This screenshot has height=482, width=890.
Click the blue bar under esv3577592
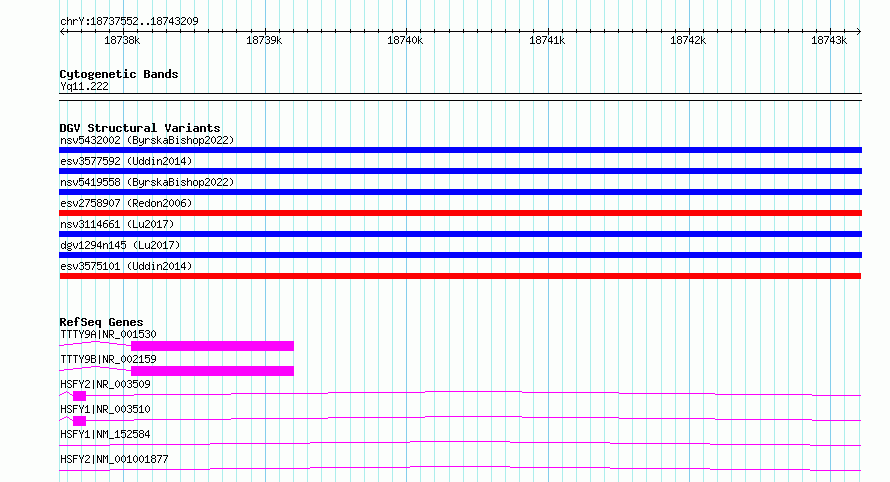pos(460,171)
